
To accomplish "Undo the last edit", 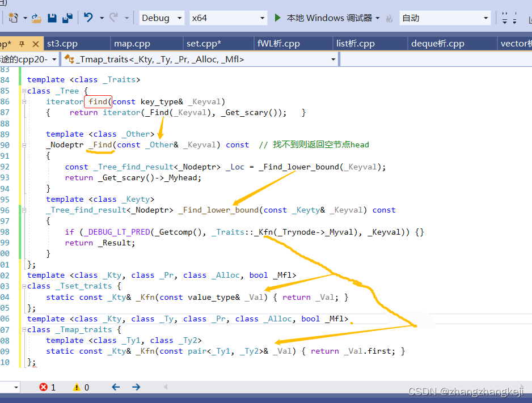I will tap(88, 17).
